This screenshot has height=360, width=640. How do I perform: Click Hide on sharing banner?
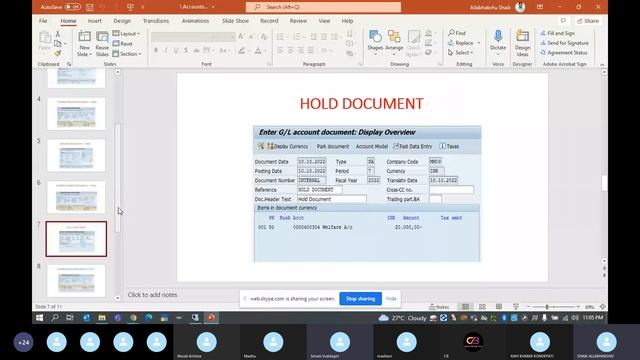click(x=391, y=299)
